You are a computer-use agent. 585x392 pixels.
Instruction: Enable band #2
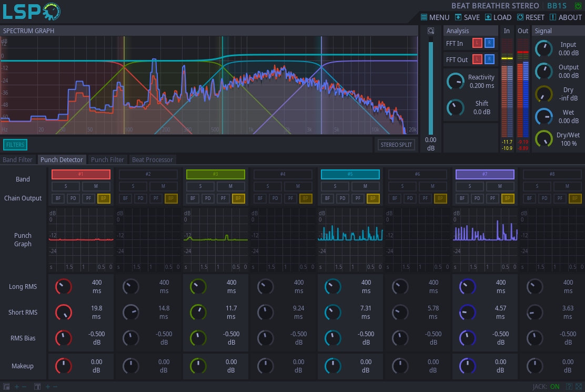click(148, 174)
